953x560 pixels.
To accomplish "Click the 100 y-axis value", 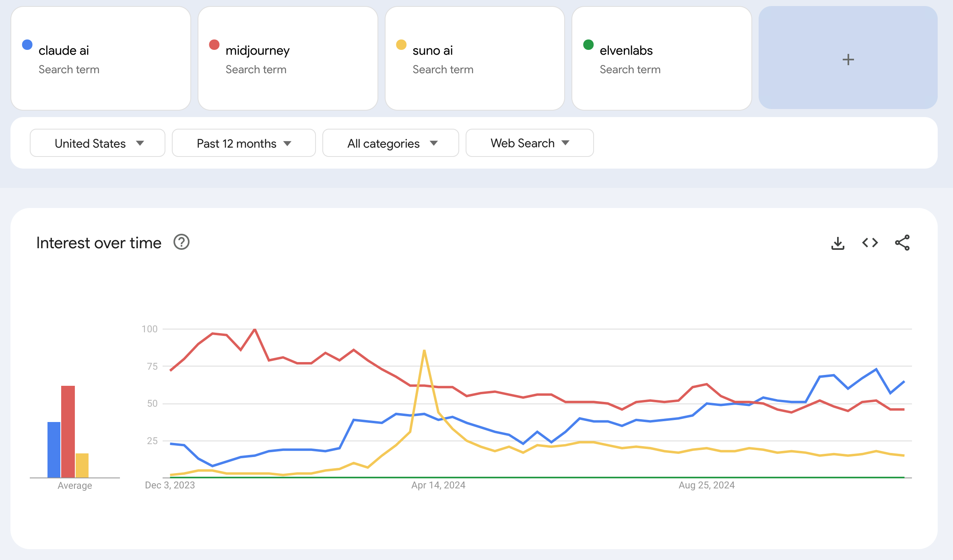I will [150, 329].
